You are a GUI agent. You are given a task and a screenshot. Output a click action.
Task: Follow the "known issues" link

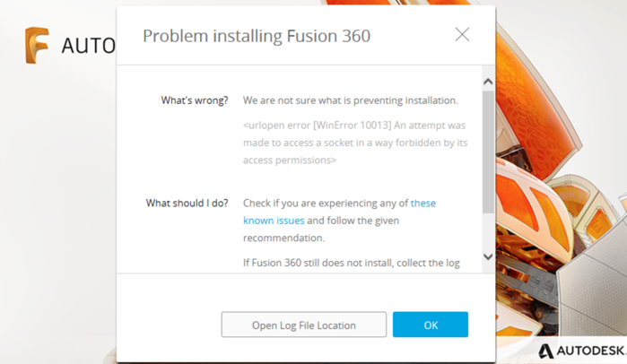[x=274, y=221]
